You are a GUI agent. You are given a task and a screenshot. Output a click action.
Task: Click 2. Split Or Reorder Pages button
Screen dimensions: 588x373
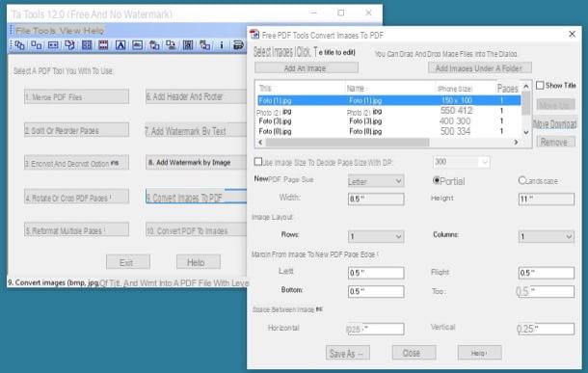coord(76,130)
